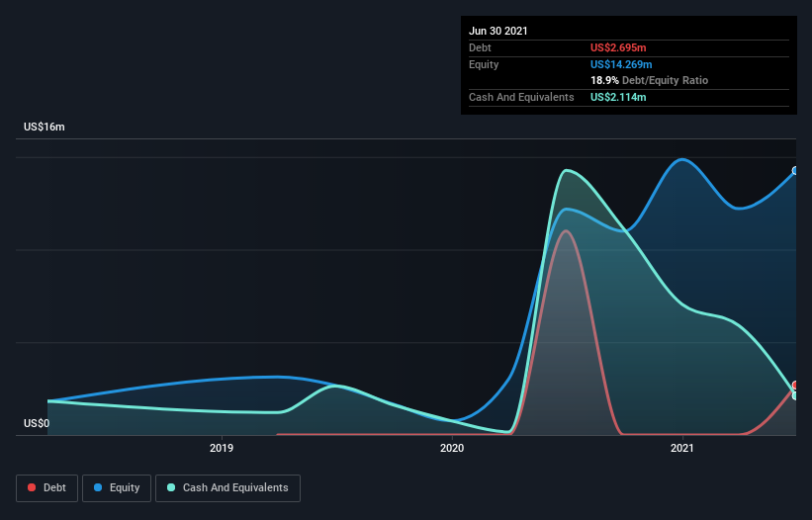The width and height of the screenshot is (812, 520).
Task: Click the Debt label in tooltip
Action: (480, 47)
